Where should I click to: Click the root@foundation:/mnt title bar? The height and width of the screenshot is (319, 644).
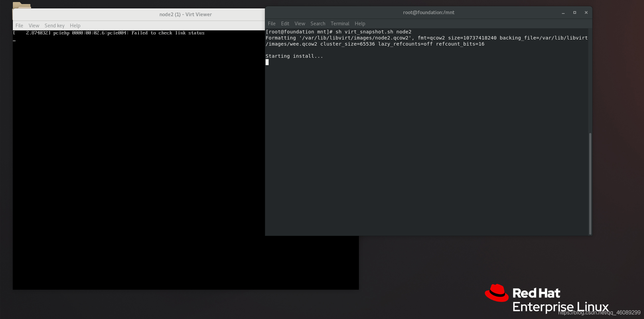click(x=428, y=12)
